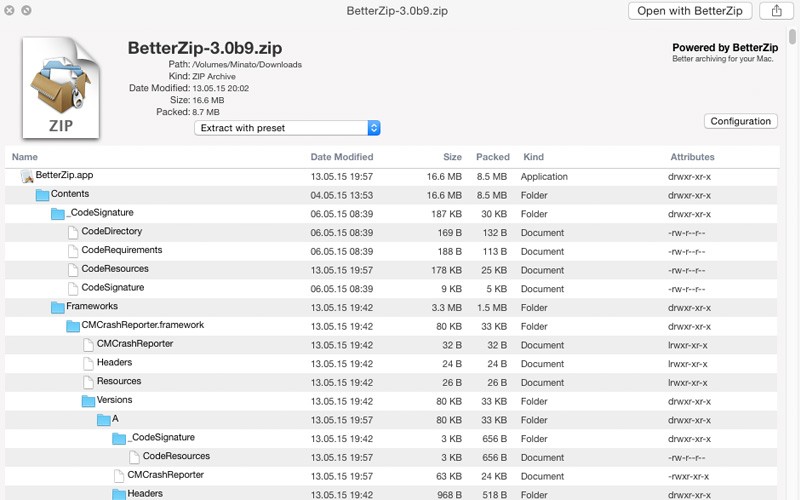Click the vertical scrollbar thumb
The image size is (800, 500).
(792, 37)
